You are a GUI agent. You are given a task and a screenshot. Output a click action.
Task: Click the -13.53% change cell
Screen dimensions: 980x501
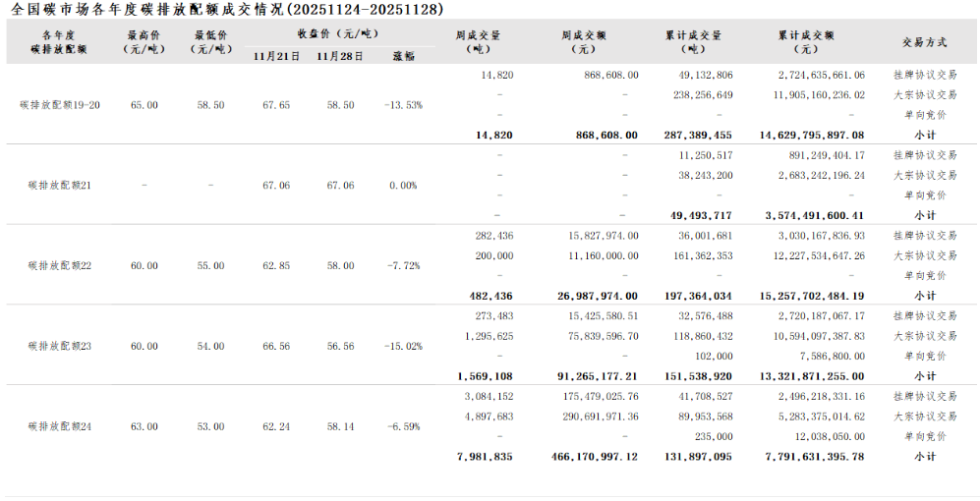pos(404,104)
